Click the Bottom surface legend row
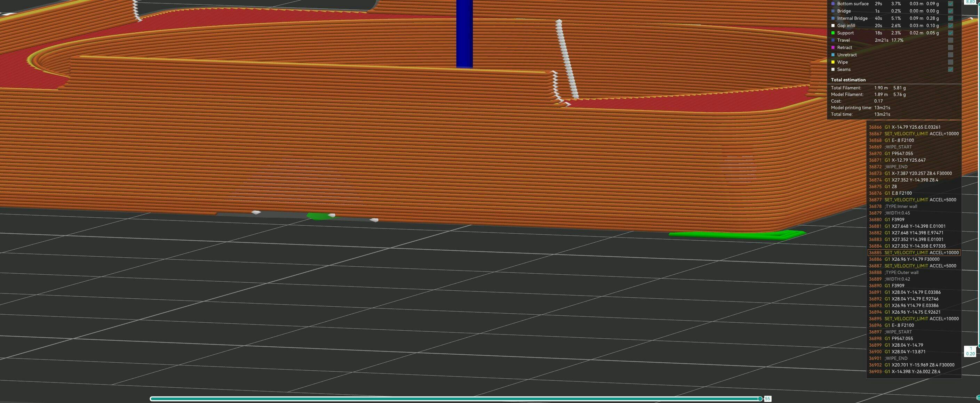Screen dimensions: 980x403 pyautogui.click(x=853, y=4)
